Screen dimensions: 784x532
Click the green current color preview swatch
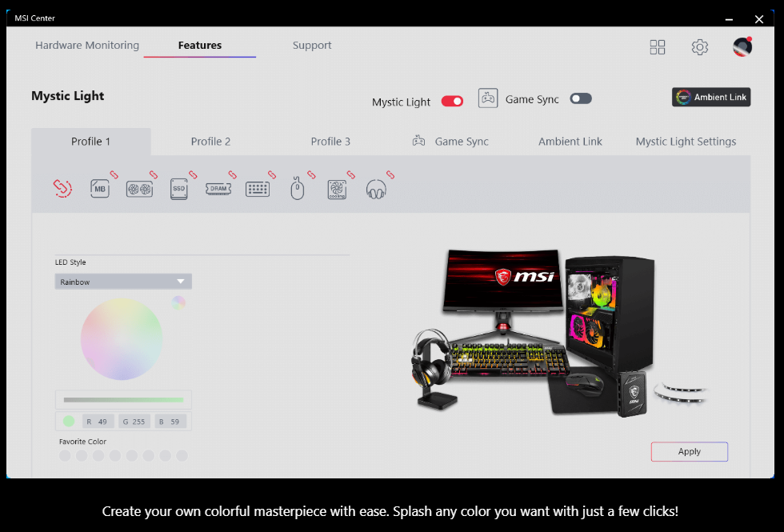point(69,421)
